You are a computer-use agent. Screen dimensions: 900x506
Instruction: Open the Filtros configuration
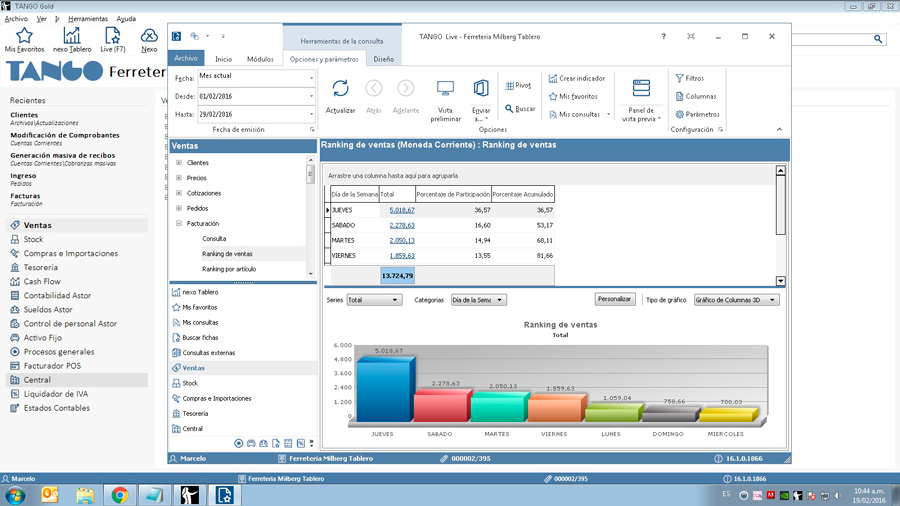[689, 78]
